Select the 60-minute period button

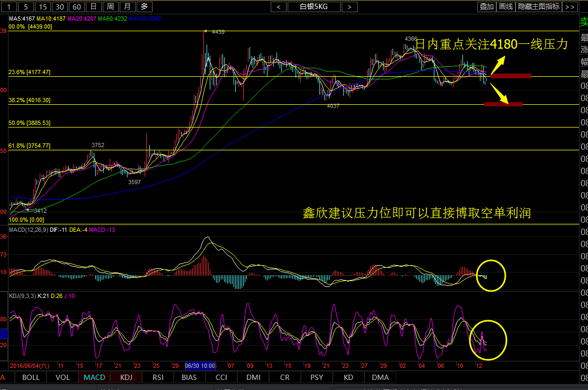pos(77,7)
